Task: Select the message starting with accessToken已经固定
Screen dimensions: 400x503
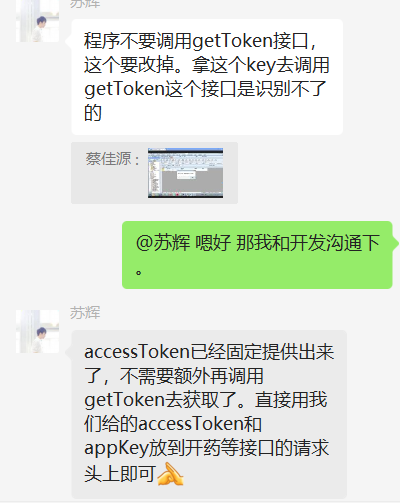Action: [209, 414]
